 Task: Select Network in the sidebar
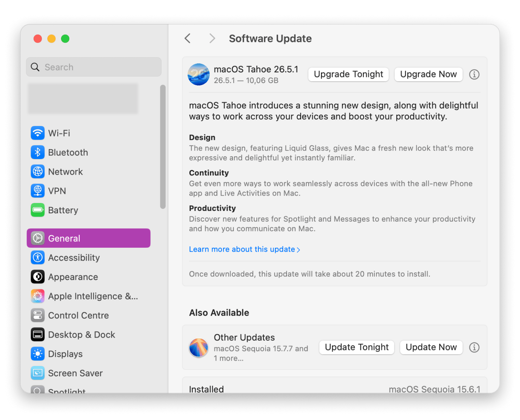click(89, 172)
